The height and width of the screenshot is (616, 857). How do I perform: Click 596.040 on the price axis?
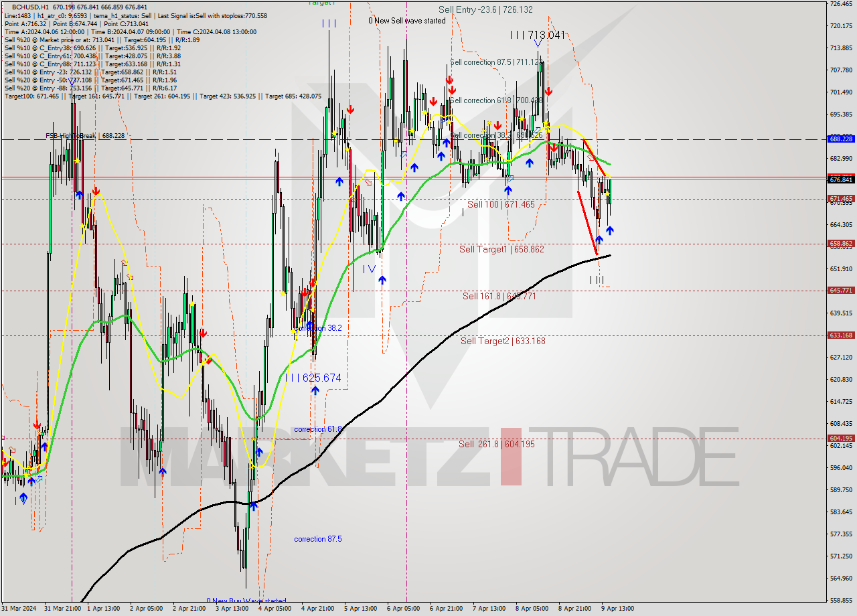pos(841,468)
